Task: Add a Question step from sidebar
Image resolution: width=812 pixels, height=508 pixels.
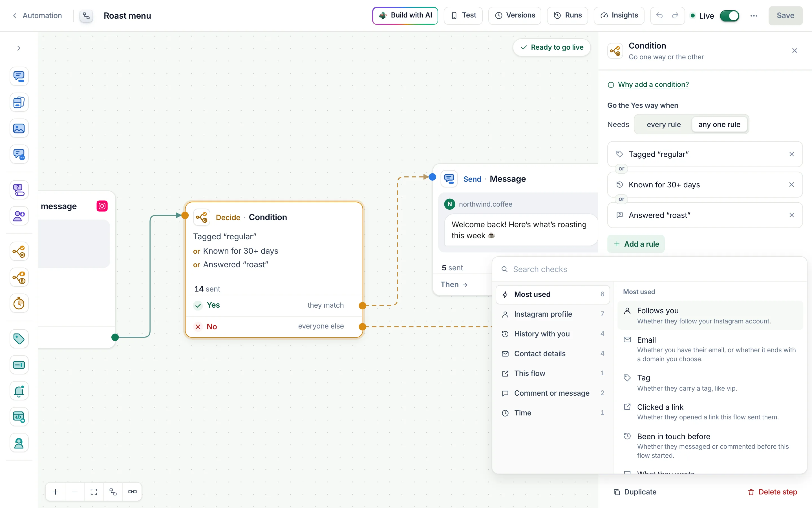Action: 19,190
